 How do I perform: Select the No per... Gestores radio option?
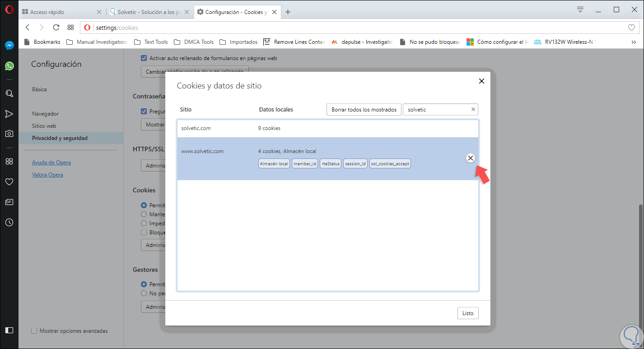tap(144, 293)
